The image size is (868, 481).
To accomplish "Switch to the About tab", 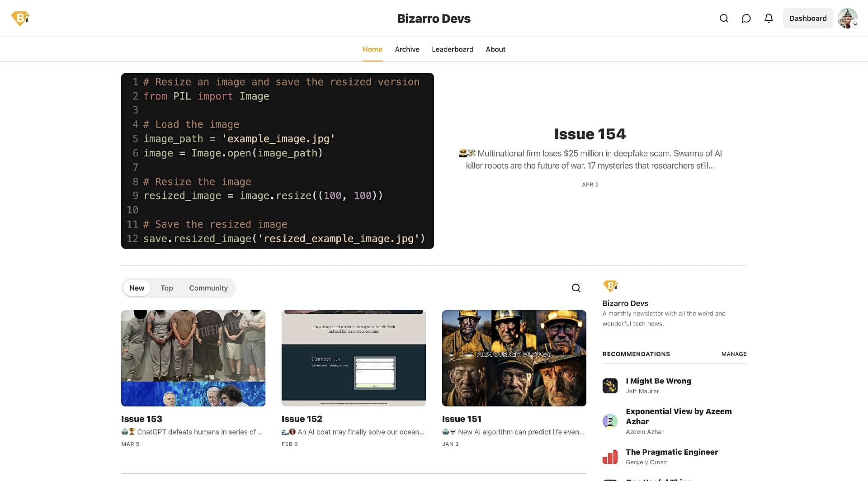I will point(495,49).
